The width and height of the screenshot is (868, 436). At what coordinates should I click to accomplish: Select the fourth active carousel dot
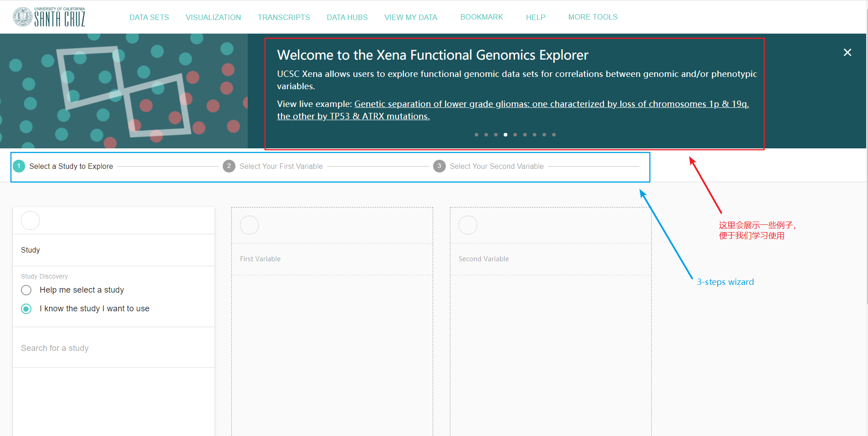pyautogui.click(x=505, y=135)
